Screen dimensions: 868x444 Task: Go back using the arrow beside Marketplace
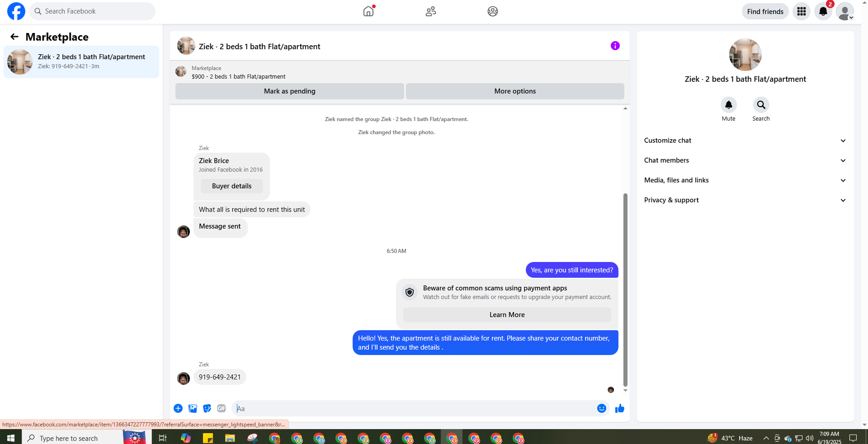[14, 37]
